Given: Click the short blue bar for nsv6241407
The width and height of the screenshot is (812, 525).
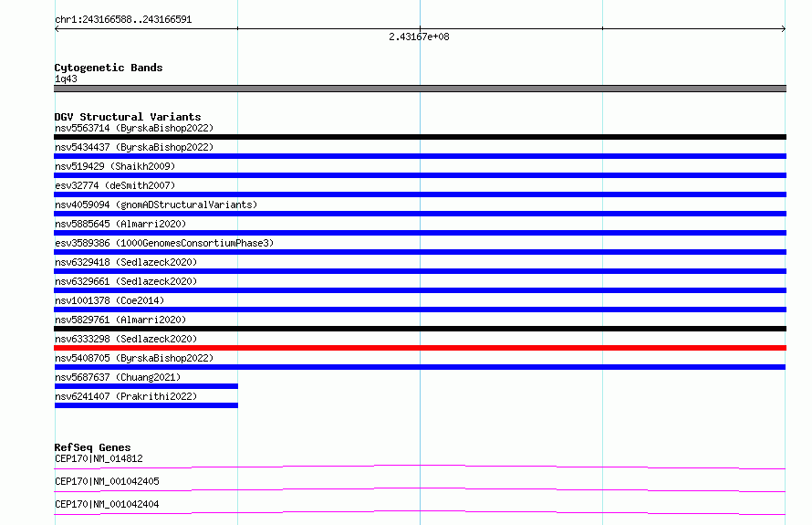Looking at the screenshot, I should (146, 405).
